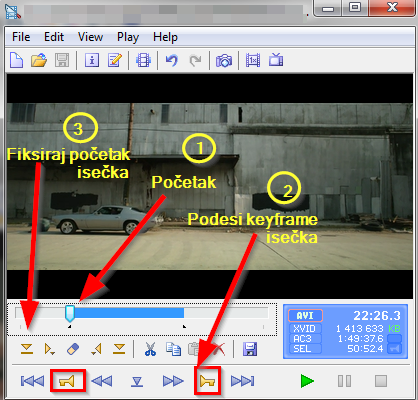418x400 pixels.
Task: Save selection with blue floppy icon
Action: 250,349
